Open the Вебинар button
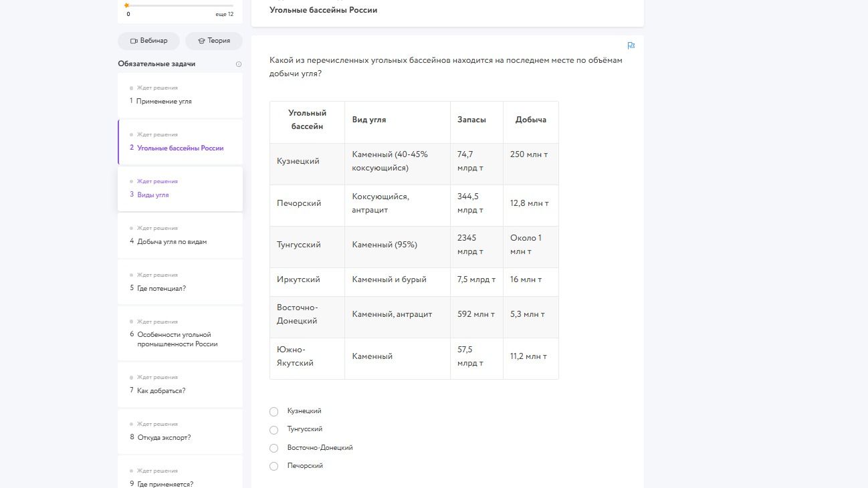 (148, 41)
